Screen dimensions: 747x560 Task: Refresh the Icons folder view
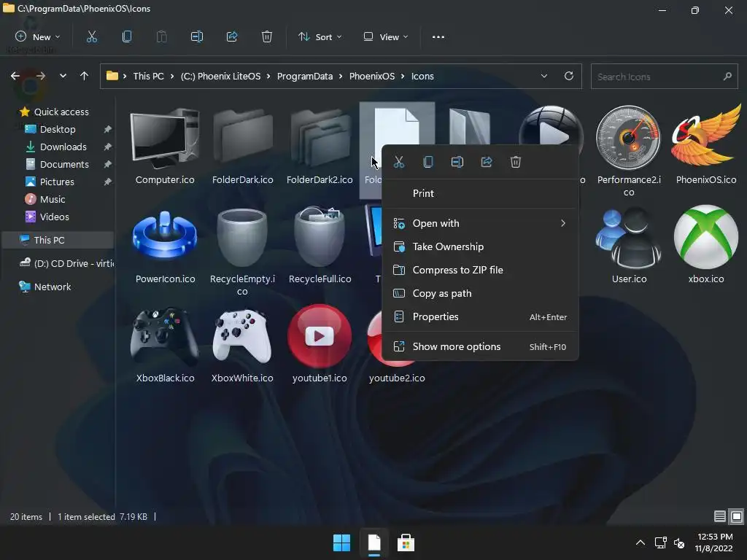(569, 76)
